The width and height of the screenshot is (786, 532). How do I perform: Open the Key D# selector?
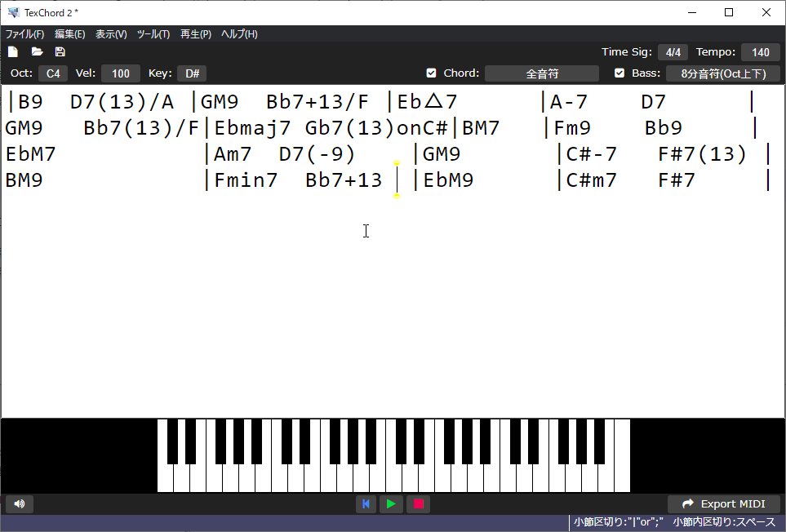pos(193,73)
